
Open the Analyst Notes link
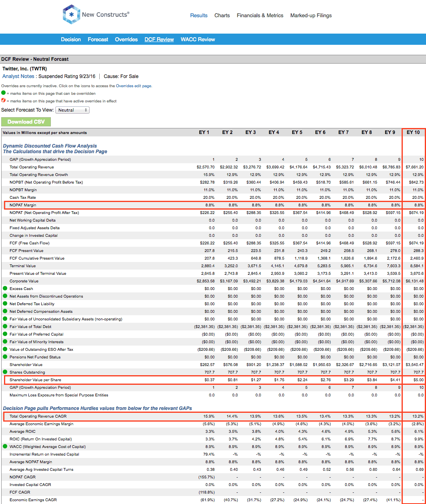(18, 76)
